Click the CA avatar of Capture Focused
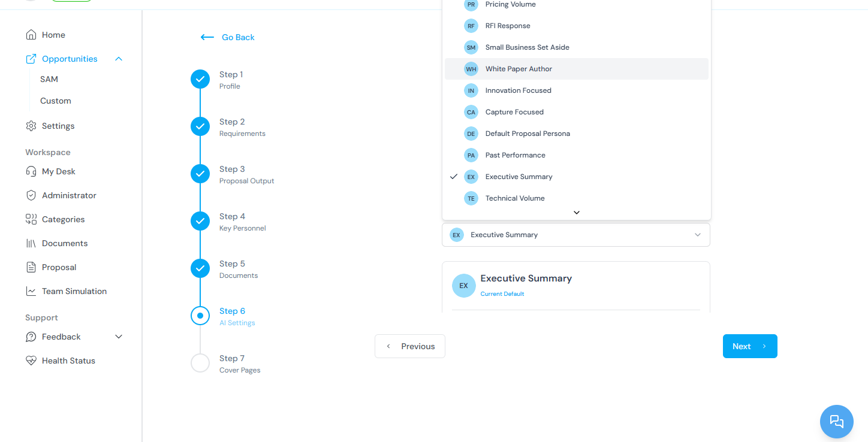The width and height of the screenshot is (868, 442). point(471,112)
